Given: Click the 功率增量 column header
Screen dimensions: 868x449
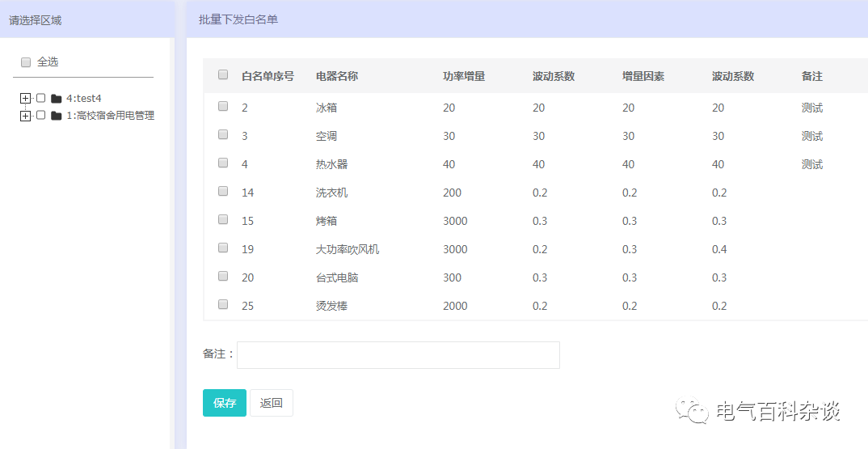Looking at the screenshot, I should click(464, 77).
